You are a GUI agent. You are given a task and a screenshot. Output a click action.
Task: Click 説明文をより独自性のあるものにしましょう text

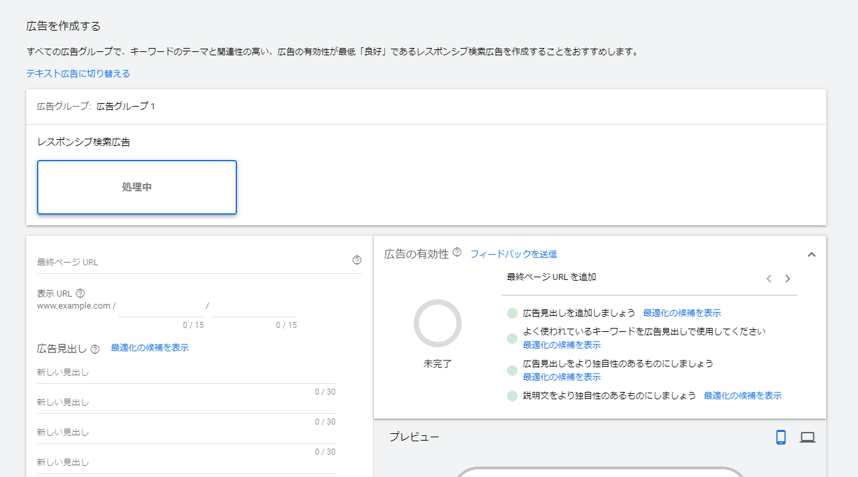click(x=609, y=395)
